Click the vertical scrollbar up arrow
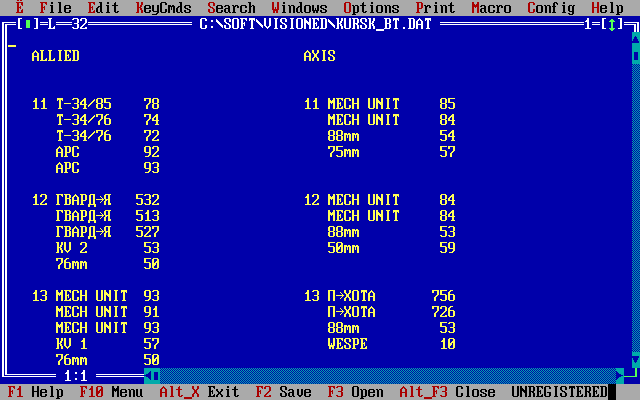This screenshot has height=400, width=640. point(636,40)
